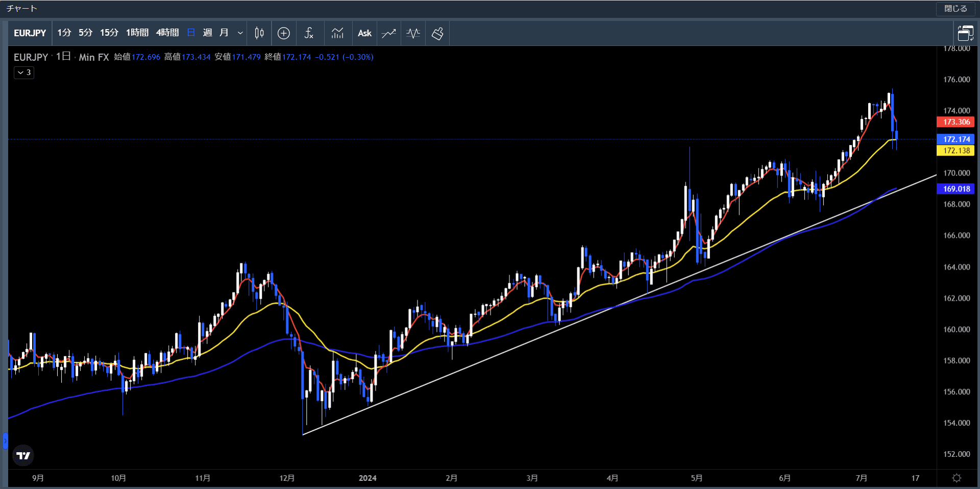Screen dimensions: 980x489
Task: Click the 176.000 price axis label
Action: coord(957,80)
